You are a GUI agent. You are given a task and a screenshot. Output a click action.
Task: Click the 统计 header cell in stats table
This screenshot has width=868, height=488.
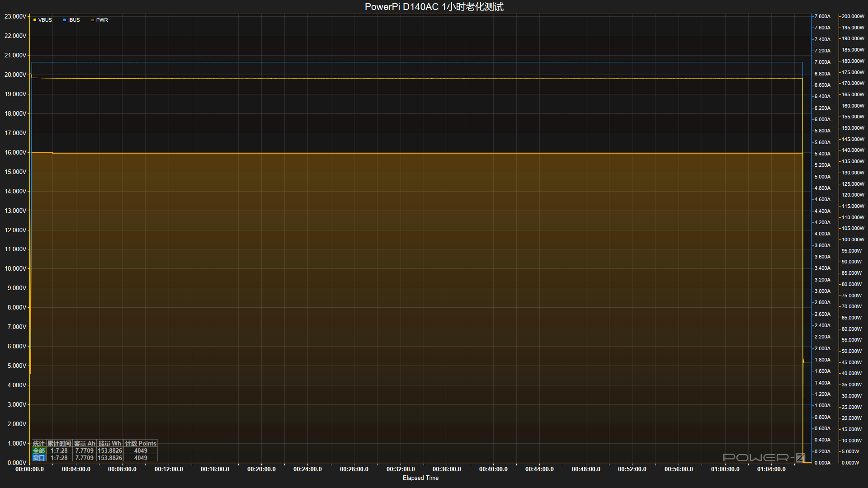(39, 443)
